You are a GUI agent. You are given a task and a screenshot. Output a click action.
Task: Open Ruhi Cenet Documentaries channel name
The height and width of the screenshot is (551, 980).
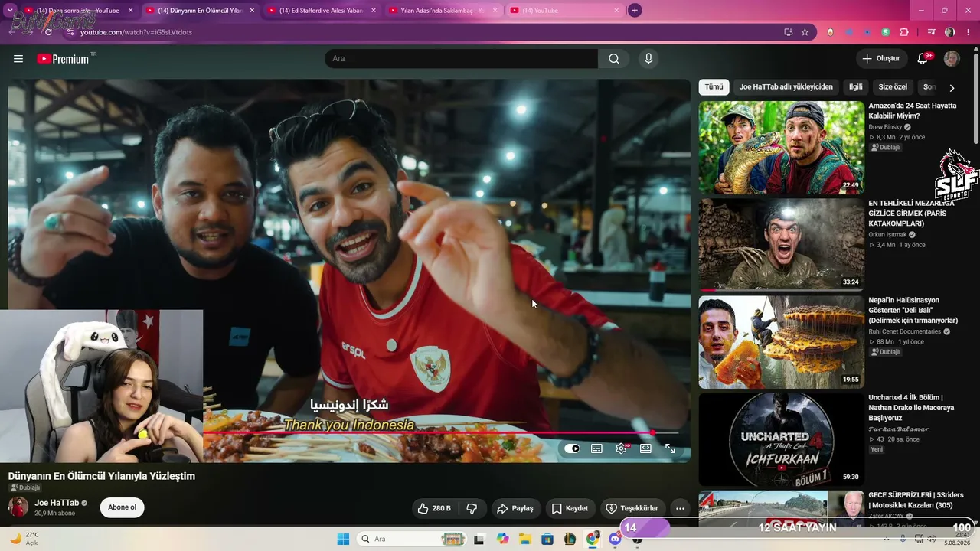904,332
